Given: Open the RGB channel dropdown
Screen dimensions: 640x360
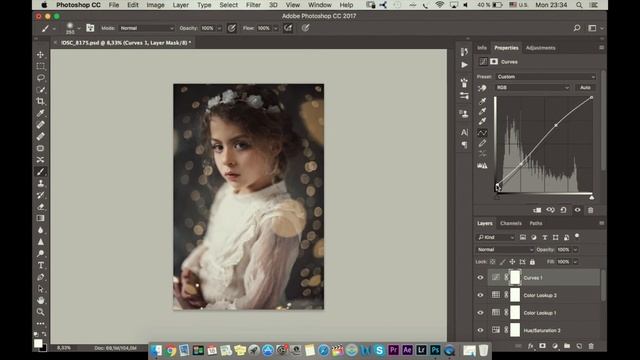Looking at the screenshot, I should 533,88.
